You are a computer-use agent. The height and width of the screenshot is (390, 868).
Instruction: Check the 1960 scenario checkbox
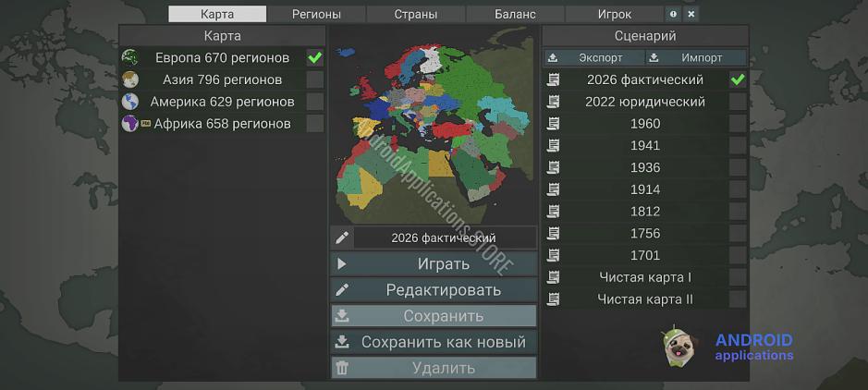[738, 123]
